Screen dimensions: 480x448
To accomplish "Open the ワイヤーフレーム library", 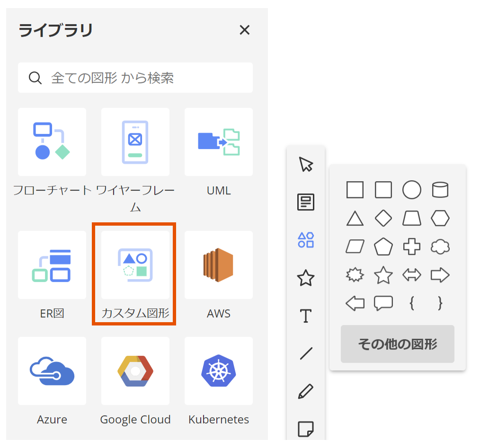I will tap(135, 142).
